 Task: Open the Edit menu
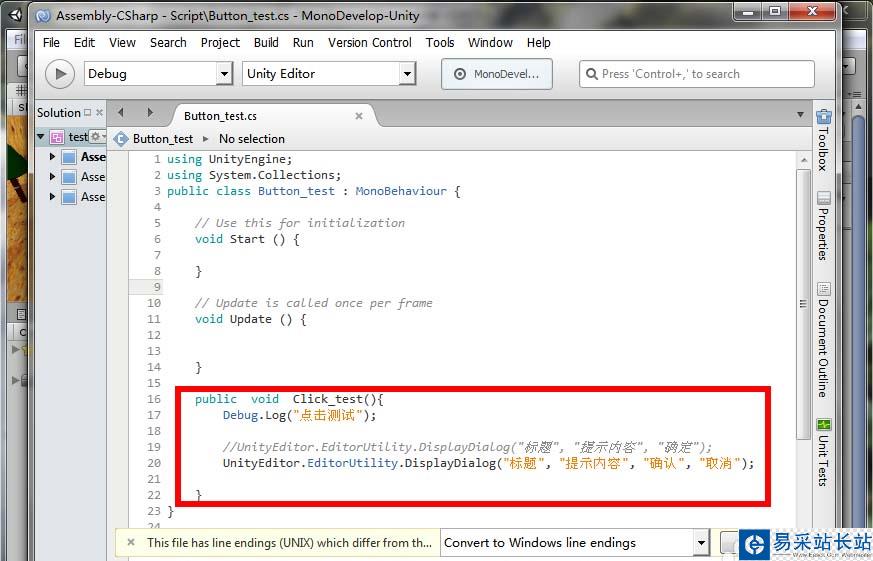click(84, 42)
